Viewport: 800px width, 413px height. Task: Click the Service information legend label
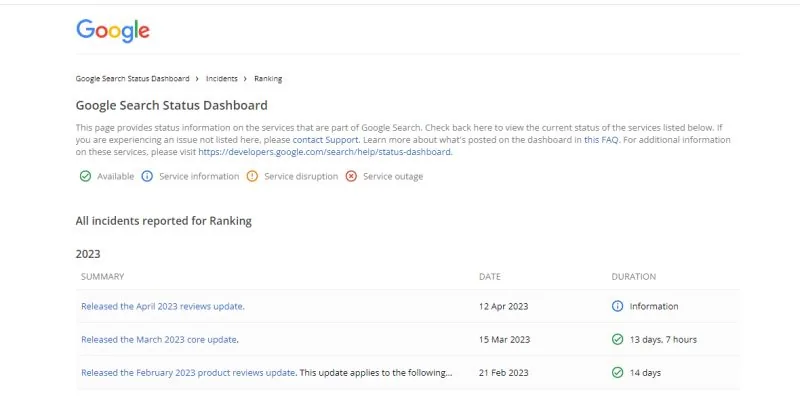(x=199, y=176)
